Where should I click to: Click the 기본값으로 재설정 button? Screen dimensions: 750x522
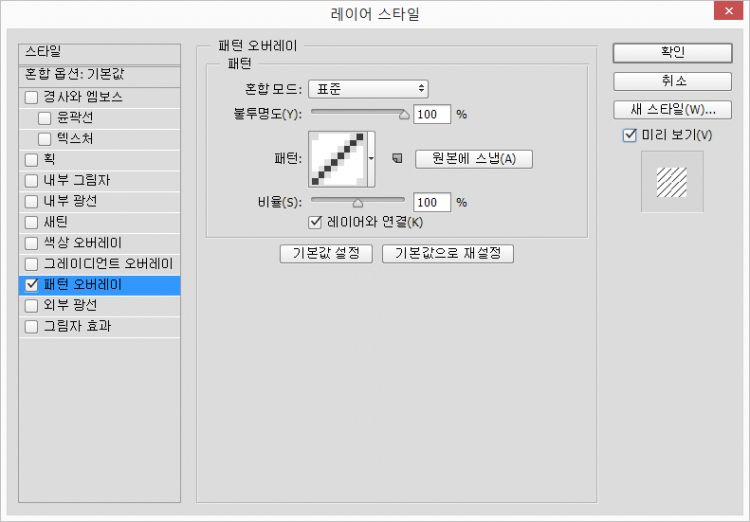447,253
